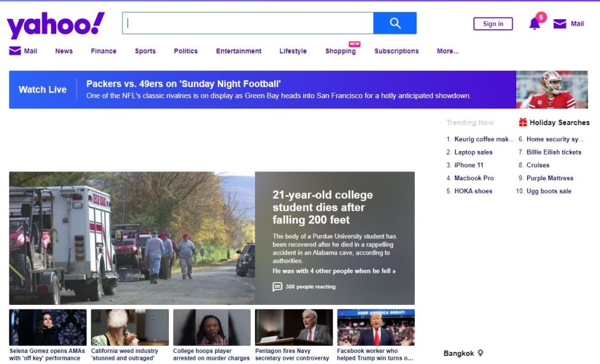Image resolution: width=600 pixels, height=364 pixels.
Task: Click the comment icon beside 388 people reacting
Action: click(277, 287)
